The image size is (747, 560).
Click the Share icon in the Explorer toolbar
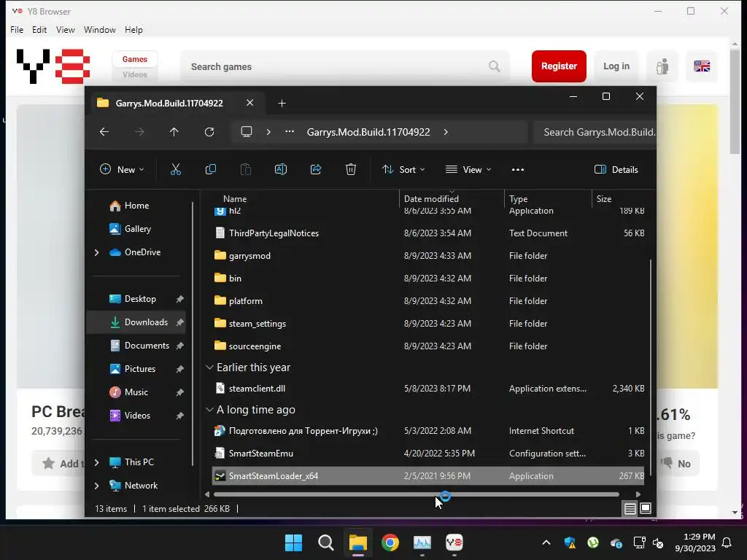[316, 169]
